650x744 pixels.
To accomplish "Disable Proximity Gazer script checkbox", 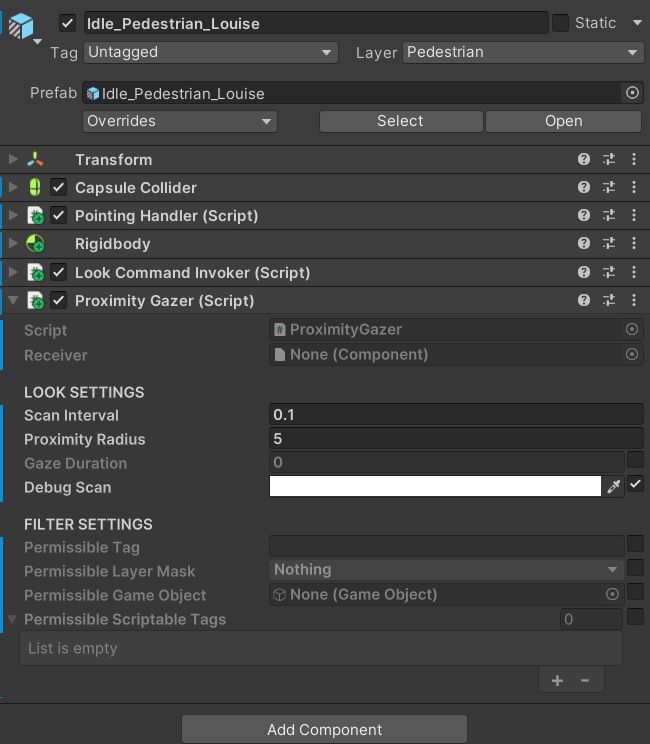I will click(x=58, y=300).
